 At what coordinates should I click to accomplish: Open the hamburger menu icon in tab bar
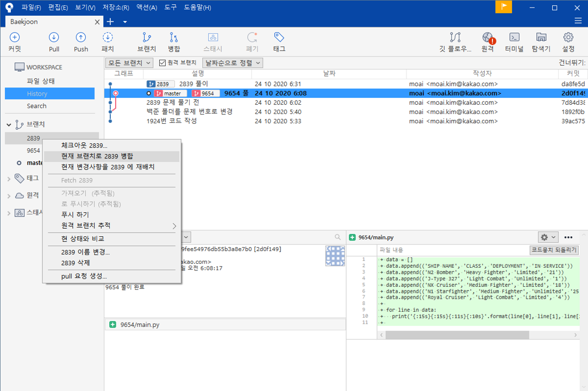[x=578, y=21]
